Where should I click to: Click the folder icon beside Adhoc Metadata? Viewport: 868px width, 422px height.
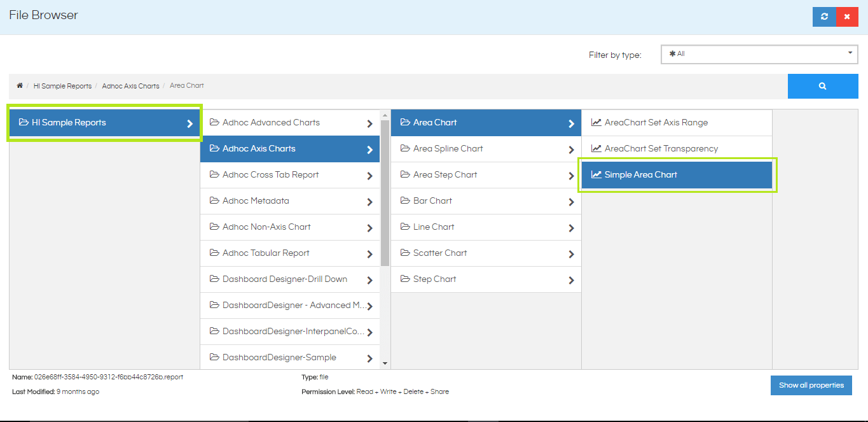point(215,201)
